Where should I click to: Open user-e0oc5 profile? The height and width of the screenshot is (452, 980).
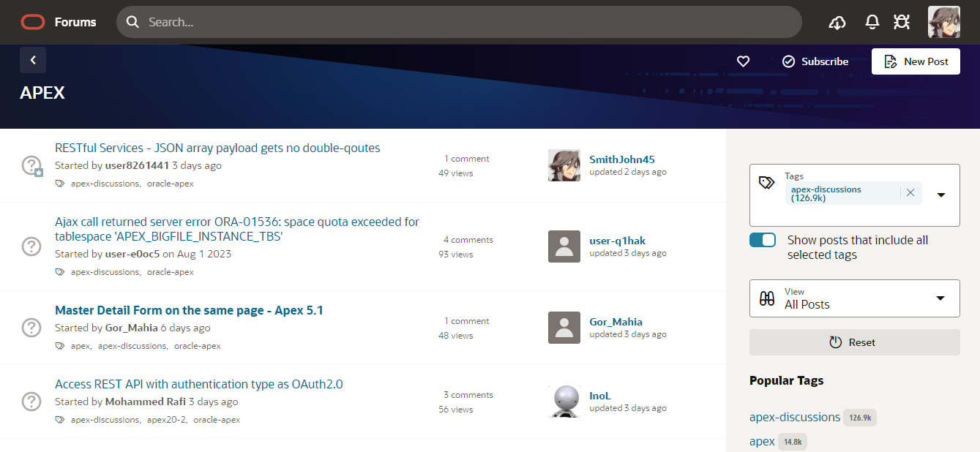point(132,254)
